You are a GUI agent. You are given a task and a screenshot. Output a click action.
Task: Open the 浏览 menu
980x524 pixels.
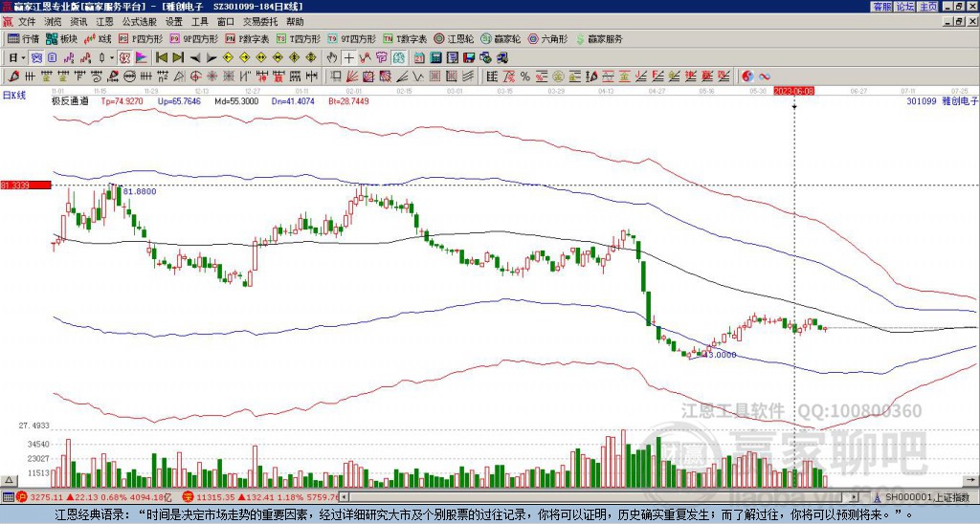click(54, 22)
